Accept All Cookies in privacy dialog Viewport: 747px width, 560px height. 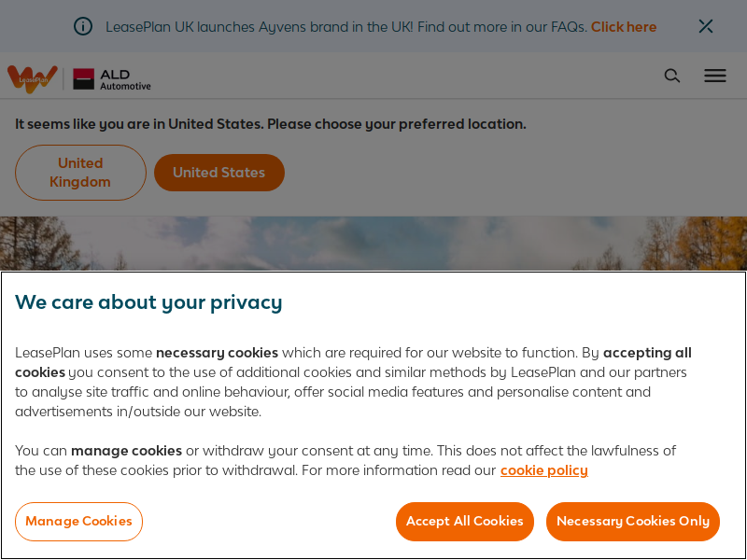coord(464,522)
